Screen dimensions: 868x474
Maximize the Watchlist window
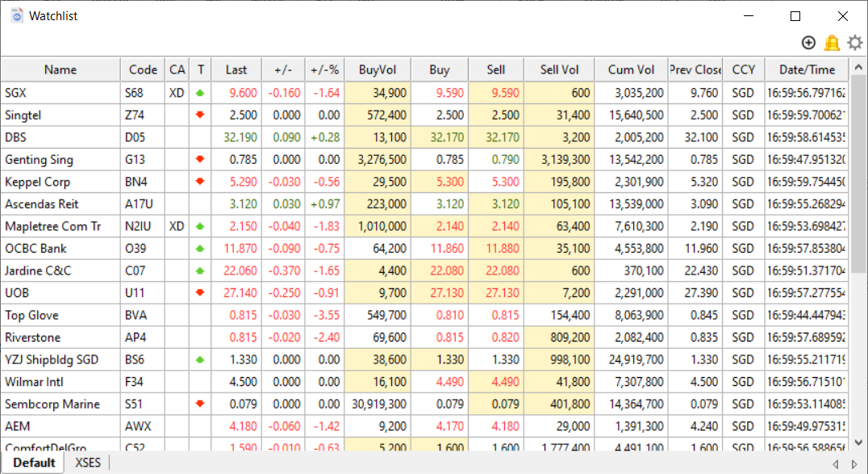point(795,16)
